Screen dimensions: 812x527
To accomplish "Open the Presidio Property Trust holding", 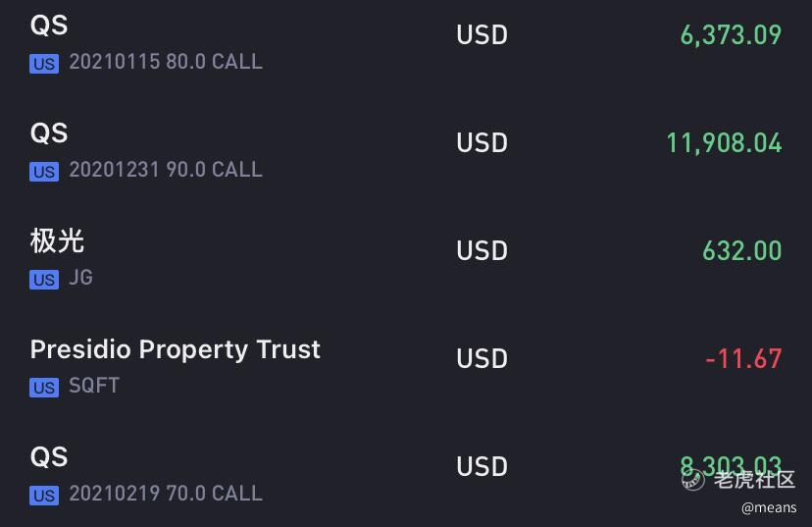I will coord(406,368).
